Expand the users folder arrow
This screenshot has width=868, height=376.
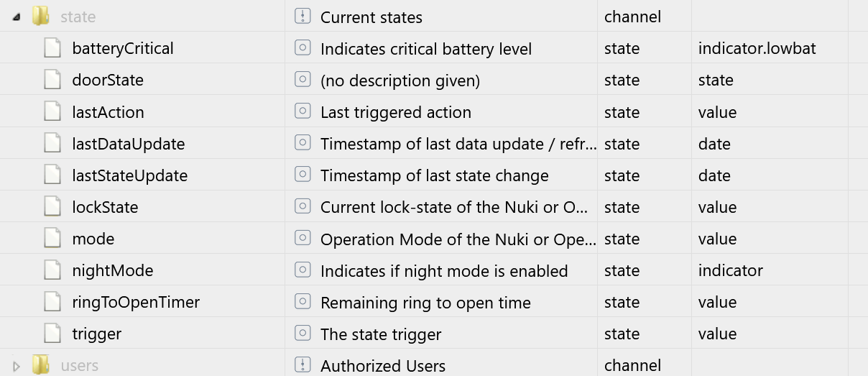(x=17, y=366)
